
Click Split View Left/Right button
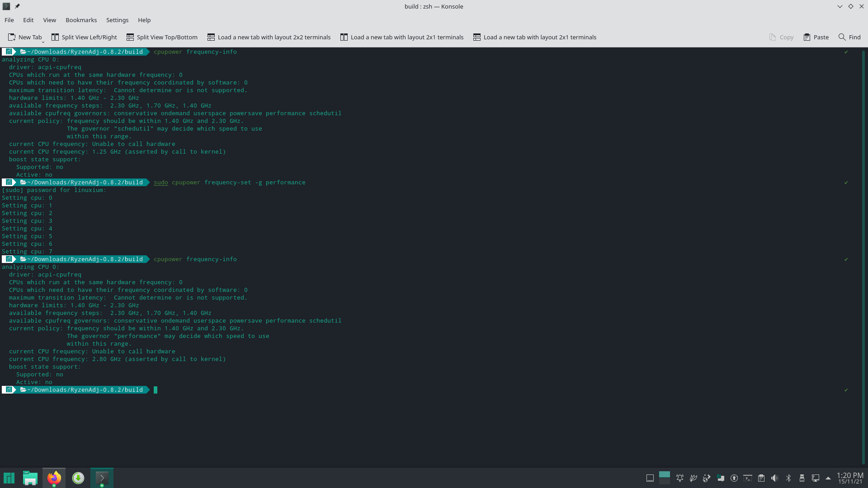84,37
